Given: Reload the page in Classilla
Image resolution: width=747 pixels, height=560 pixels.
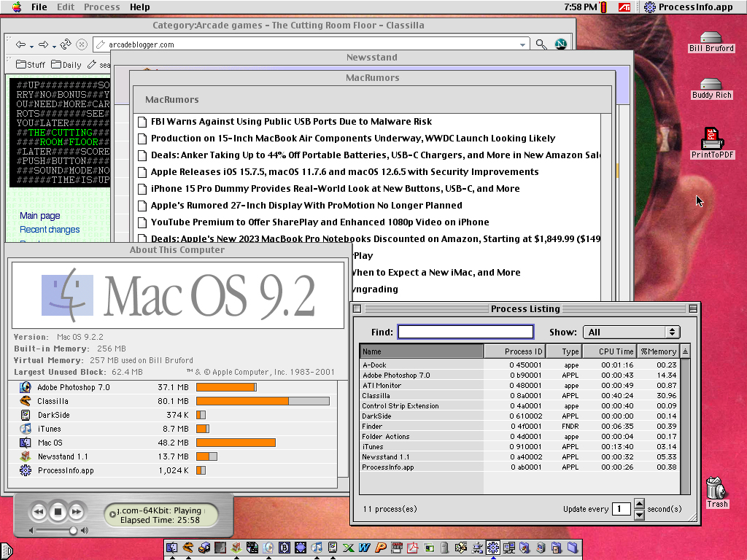Looking at the screenshot, I should pos(65,44).
